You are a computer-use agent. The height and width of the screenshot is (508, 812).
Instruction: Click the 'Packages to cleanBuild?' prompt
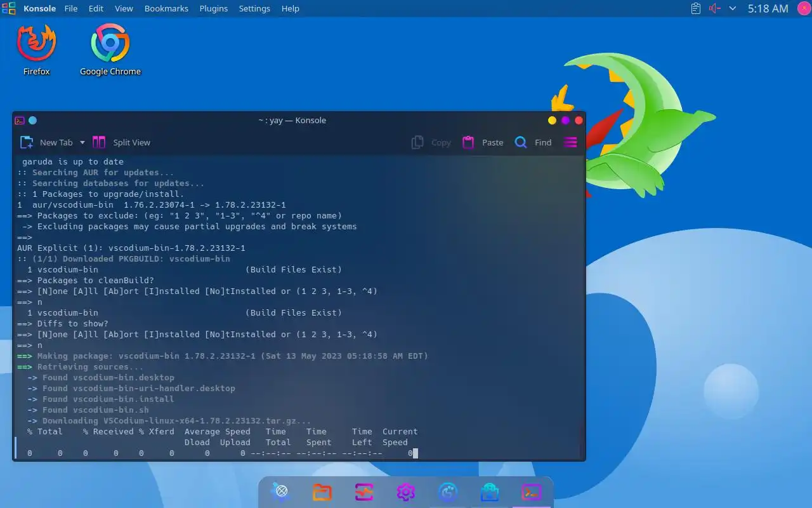click(95, 281)
